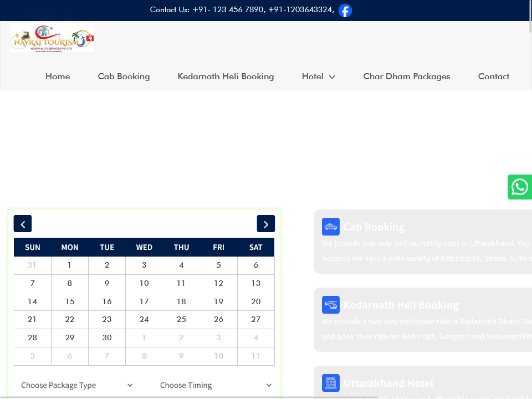Click the WhatsApp chat icon

coord(520,187)
